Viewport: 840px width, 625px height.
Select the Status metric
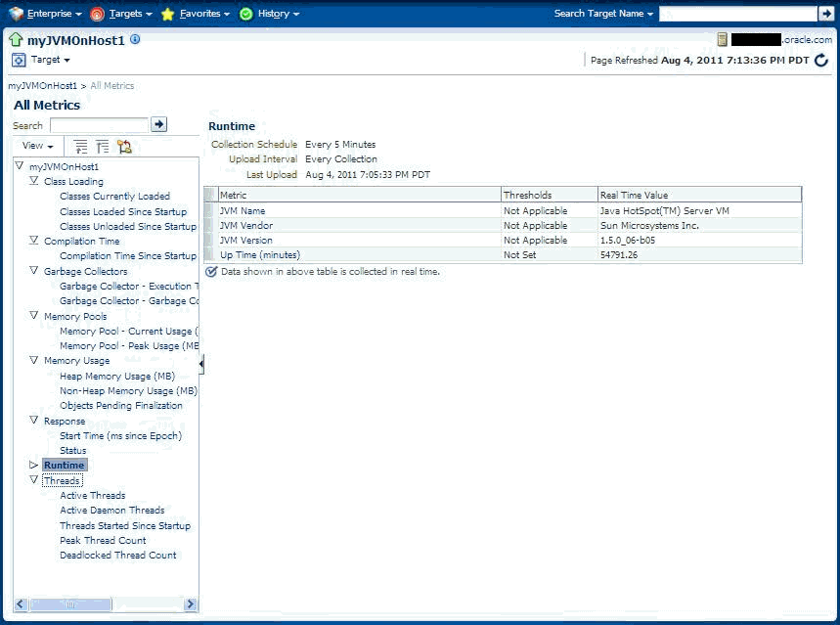73,451
